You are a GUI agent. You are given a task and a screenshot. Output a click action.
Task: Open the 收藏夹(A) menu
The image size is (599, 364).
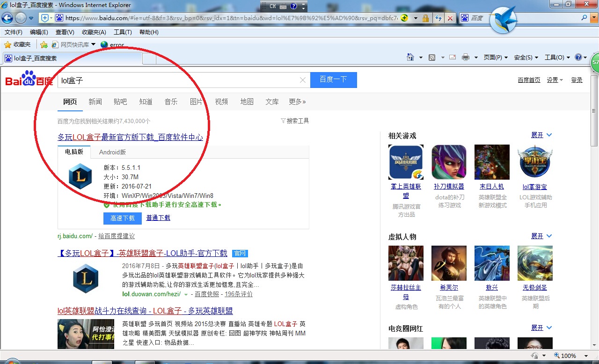coord(94,32)
